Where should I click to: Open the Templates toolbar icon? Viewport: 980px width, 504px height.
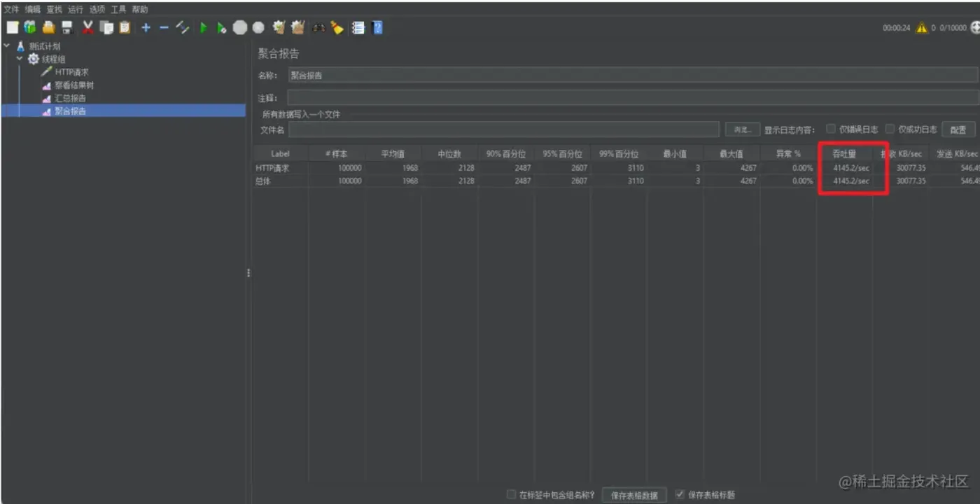pyautogui.click(x=29, y=27)
